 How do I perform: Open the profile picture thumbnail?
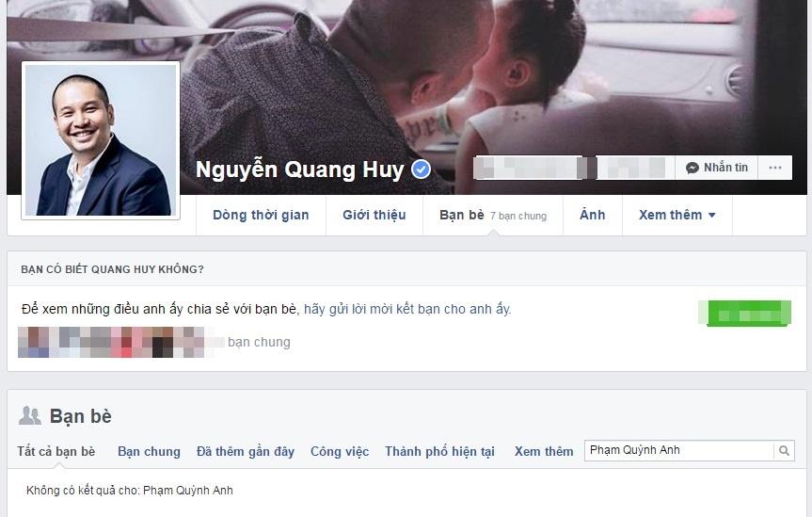(x=101, y=140)
